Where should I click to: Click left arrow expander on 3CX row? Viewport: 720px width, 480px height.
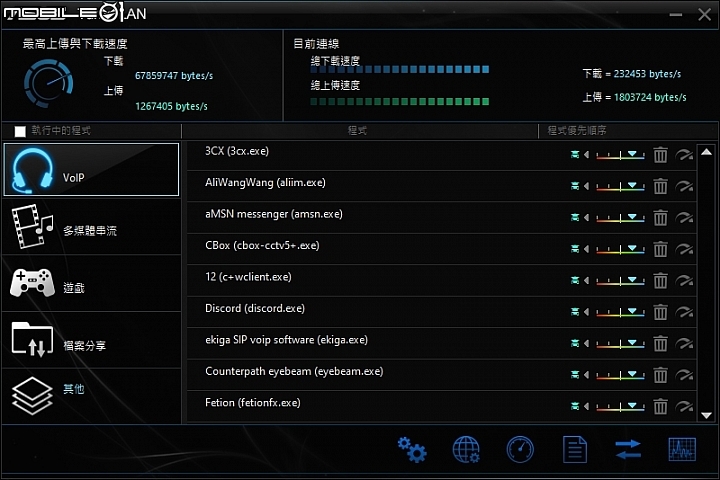click(x=586, y=155)
